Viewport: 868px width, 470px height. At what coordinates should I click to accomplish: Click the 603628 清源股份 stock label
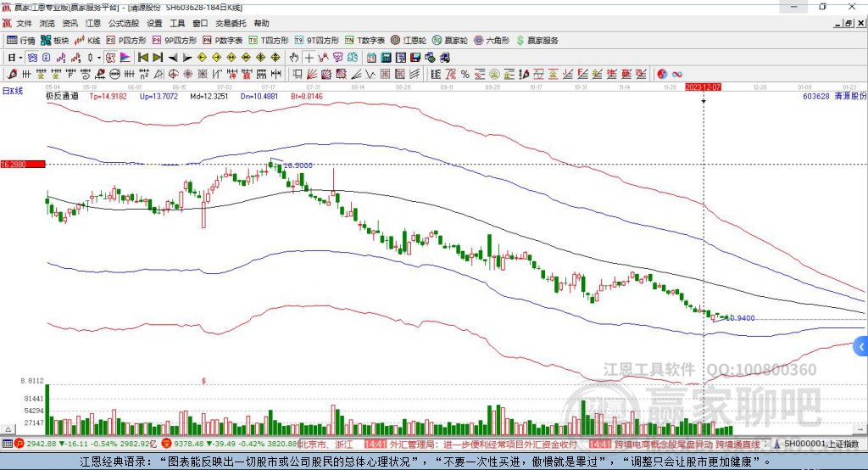tap(834, 96)
